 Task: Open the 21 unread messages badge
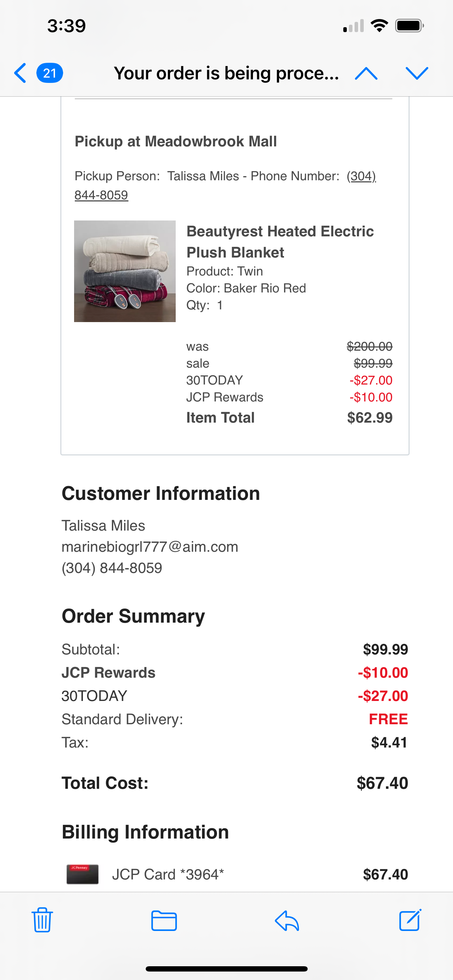(50, 73)
